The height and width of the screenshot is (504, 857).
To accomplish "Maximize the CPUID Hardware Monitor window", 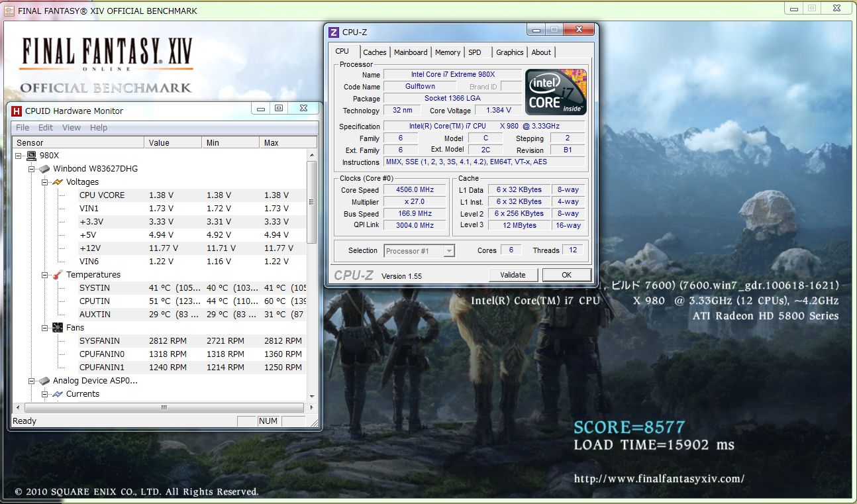I will pyautogui.click(x=279, y=109).
